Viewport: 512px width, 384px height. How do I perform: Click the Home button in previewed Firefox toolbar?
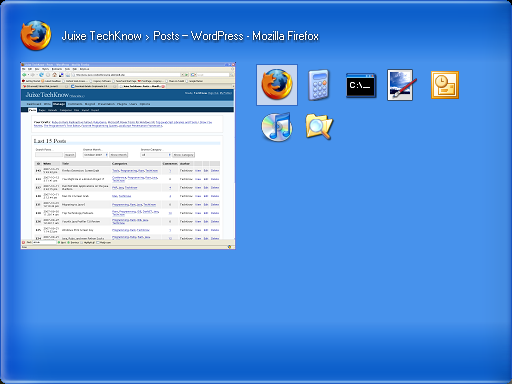(x=54, y=75)
